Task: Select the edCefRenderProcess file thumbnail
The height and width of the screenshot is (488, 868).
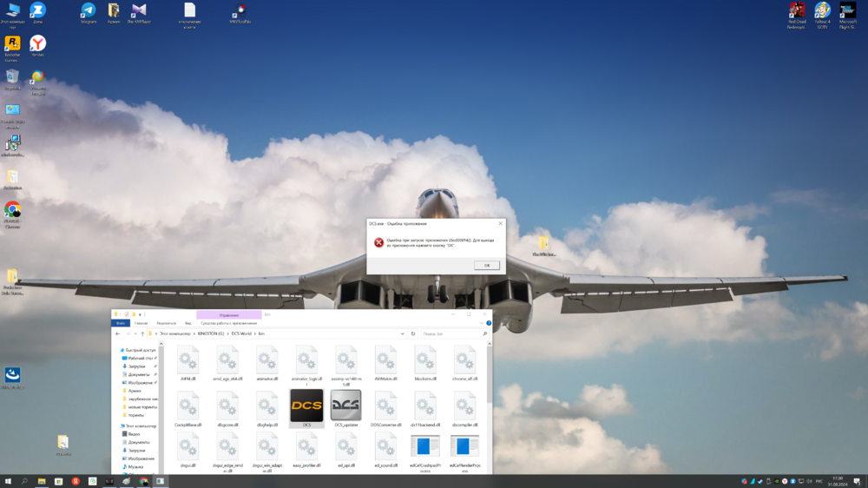Action: (464, 446)
